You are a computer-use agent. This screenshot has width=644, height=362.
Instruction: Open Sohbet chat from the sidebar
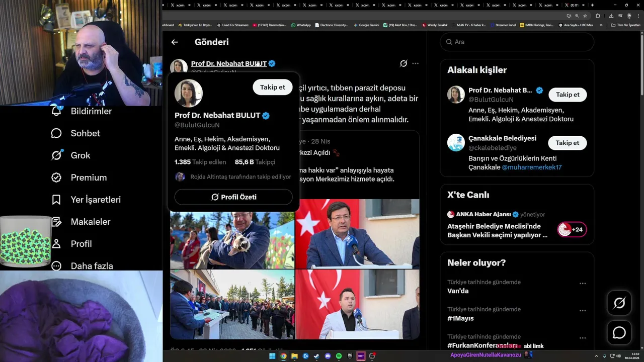coord(75,133)
